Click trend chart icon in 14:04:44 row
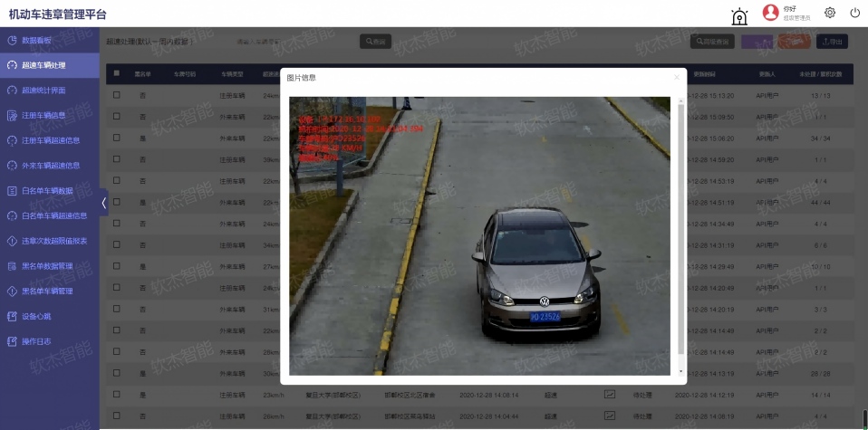Image resolution: width=868 pixels, height=430 pixels. [610, 416]
